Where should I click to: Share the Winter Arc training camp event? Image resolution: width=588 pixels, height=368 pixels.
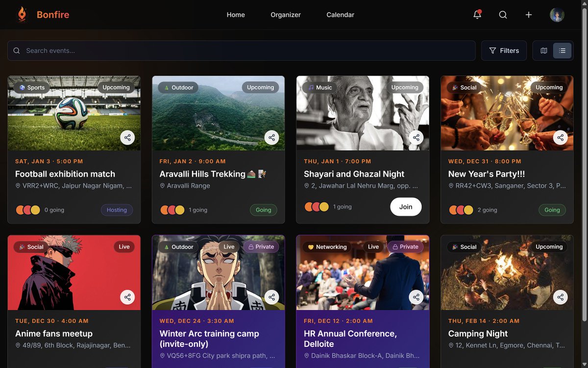[x=272, y=297]
